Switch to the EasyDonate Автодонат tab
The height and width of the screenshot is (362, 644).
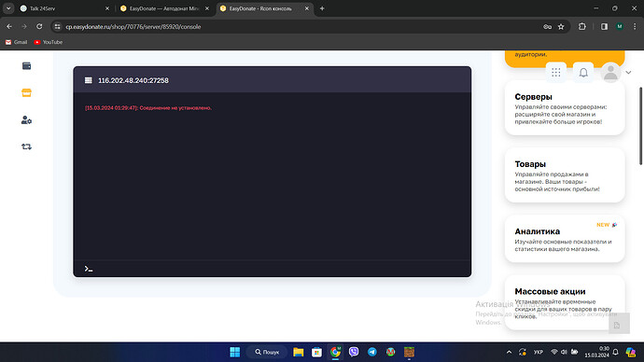tap(164, 8)
